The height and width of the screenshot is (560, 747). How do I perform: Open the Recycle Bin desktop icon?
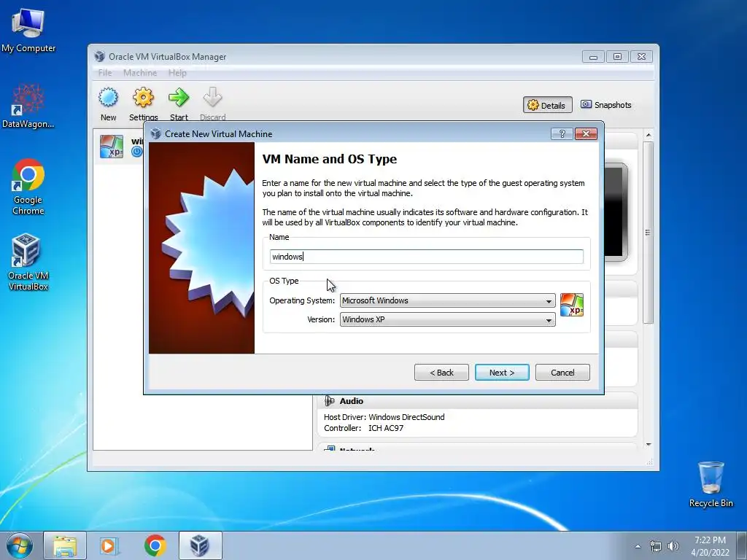(711, 484)
